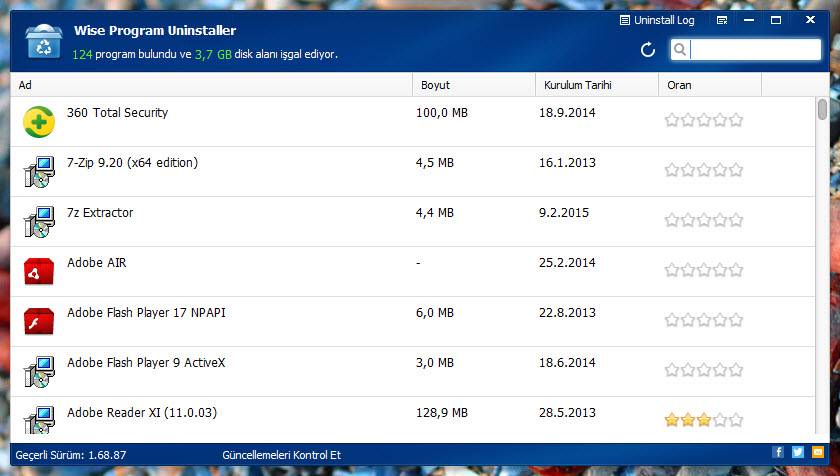Click inside the search input field

pos(755,49)
